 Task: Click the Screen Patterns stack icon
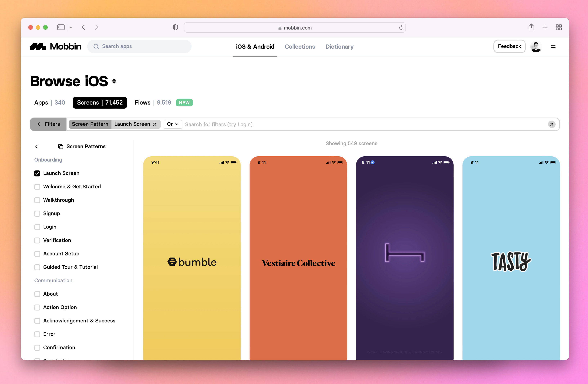tap(61, 147)
